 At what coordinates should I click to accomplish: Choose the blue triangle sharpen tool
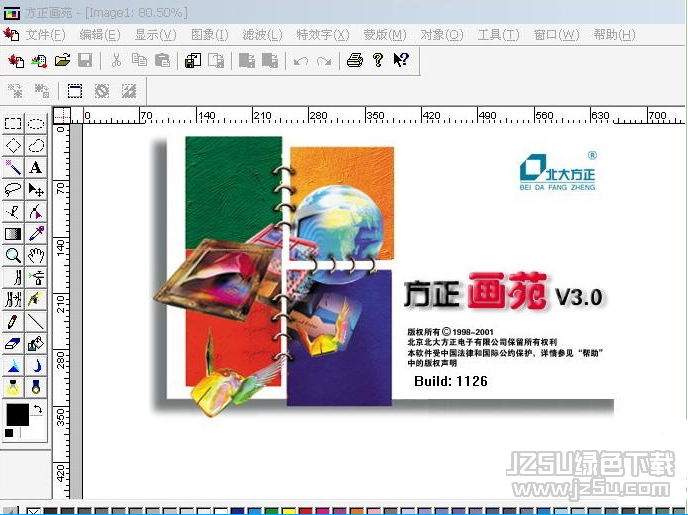click(13, 366)
